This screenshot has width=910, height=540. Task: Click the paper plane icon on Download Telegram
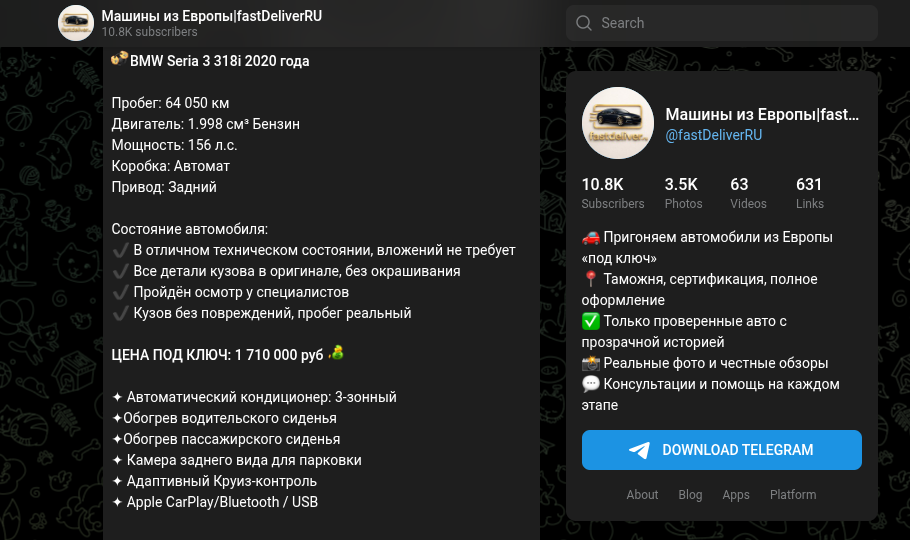tap(640, 450)
